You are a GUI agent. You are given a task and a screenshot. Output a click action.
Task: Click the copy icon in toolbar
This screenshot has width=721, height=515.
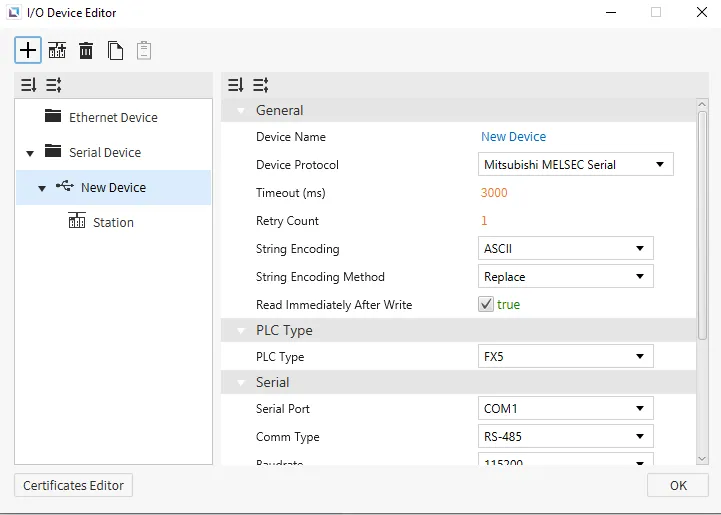(x=115, y=50)
